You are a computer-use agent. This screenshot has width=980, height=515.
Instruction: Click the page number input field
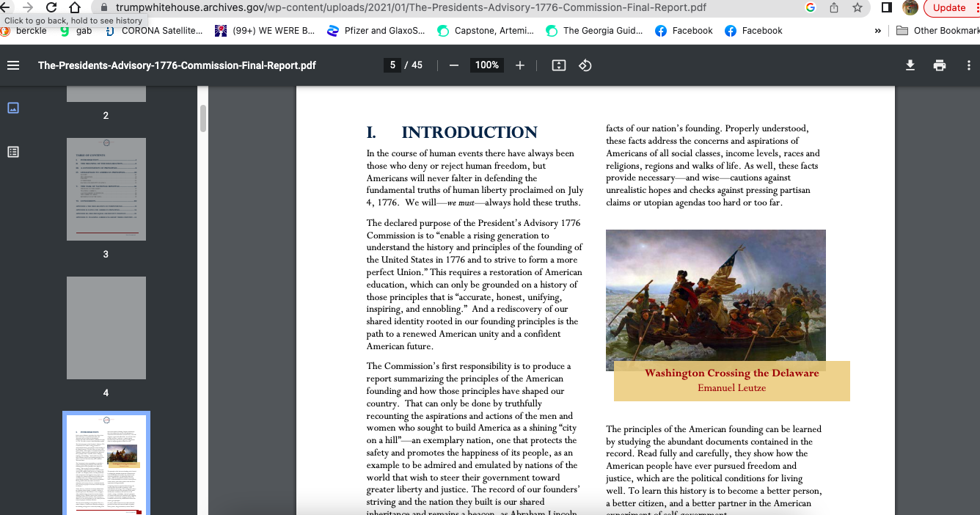click(x=392, y=65)
